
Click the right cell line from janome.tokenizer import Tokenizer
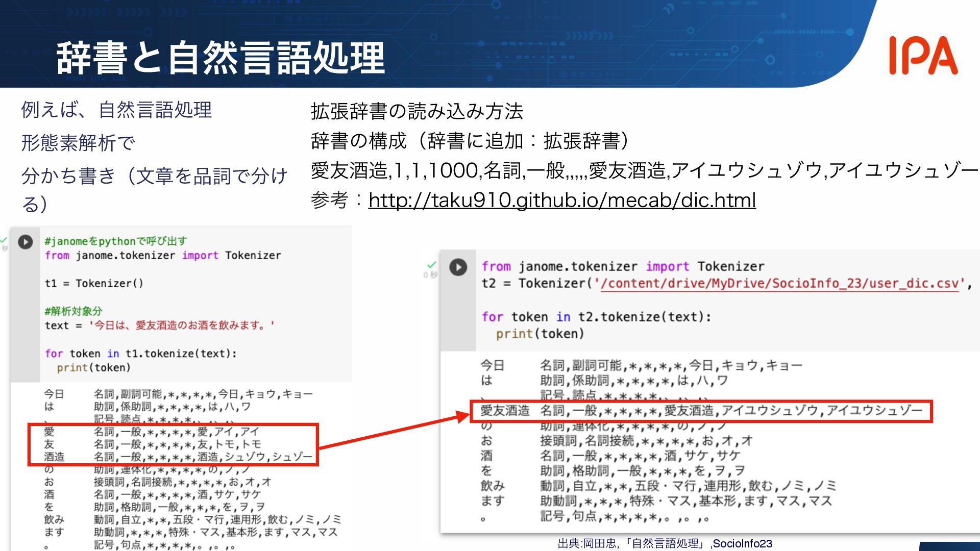(623, 266)
